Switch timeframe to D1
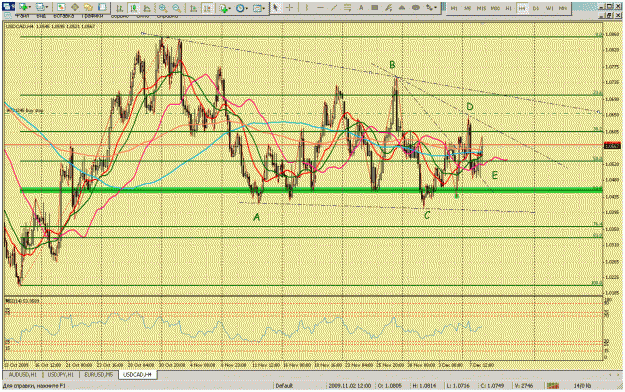The height and width of the screenshot is (392, 625). 536,8
